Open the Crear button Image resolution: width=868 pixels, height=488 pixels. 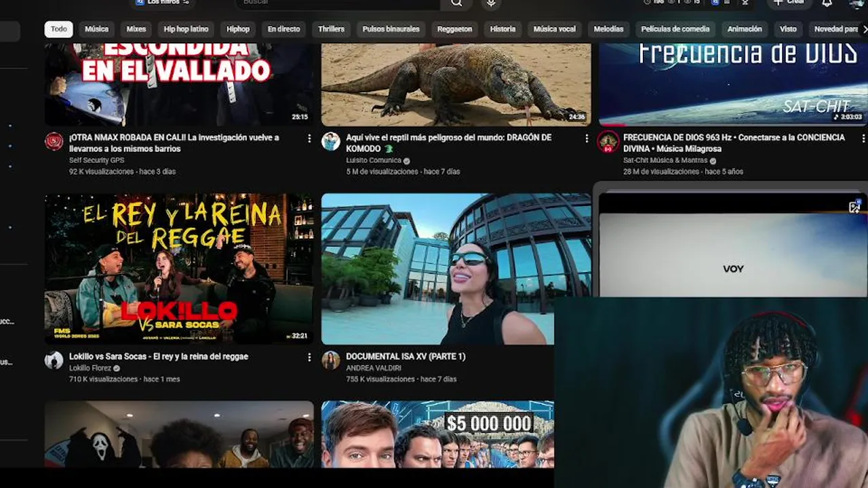point(789,3)
